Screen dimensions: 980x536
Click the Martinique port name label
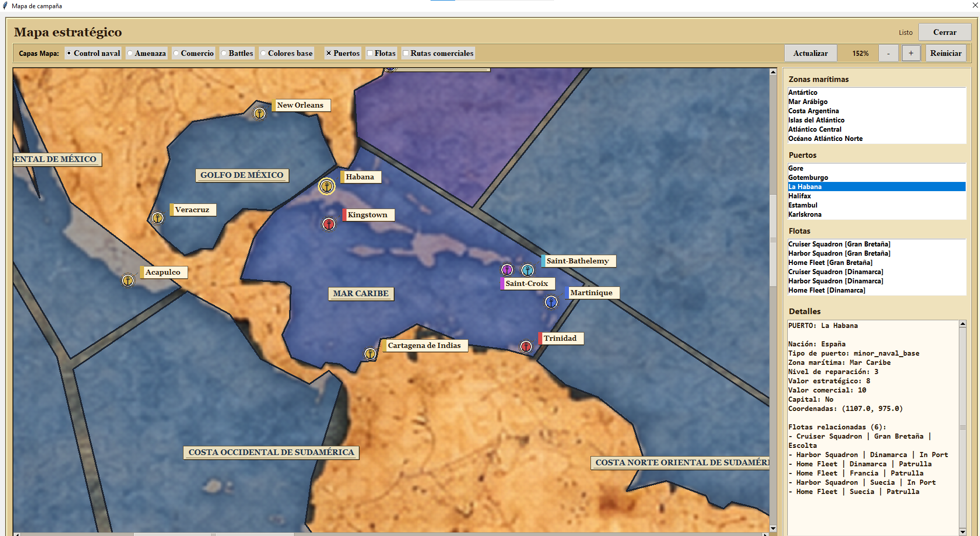pos(592,293)
